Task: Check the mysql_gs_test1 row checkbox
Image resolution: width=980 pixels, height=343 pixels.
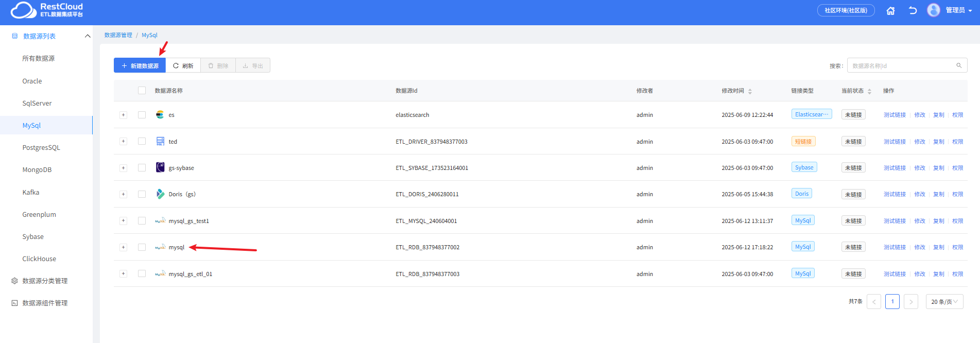Action: [x=142, y=220]
